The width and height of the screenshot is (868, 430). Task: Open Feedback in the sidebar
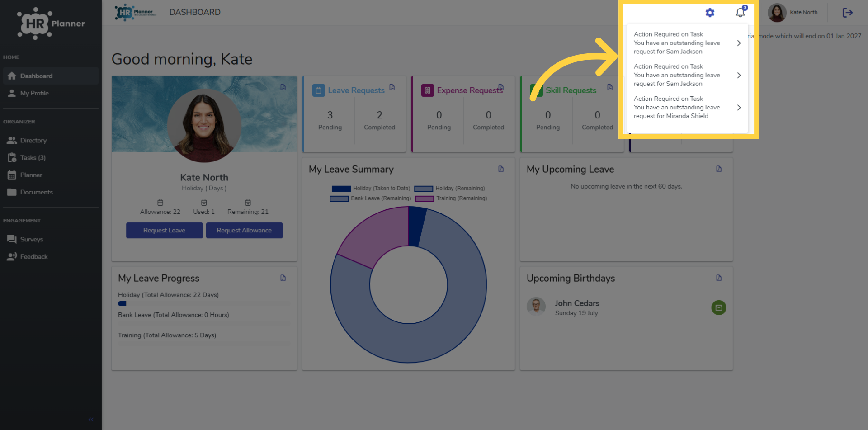[51, 257]
